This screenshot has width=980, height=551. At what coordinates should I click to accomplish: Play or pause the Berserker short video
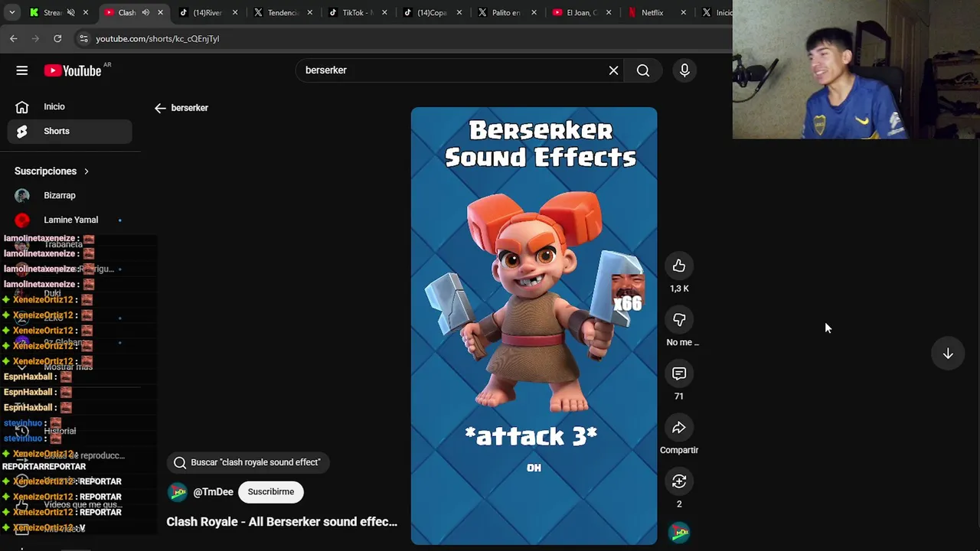tap(534, 326)
